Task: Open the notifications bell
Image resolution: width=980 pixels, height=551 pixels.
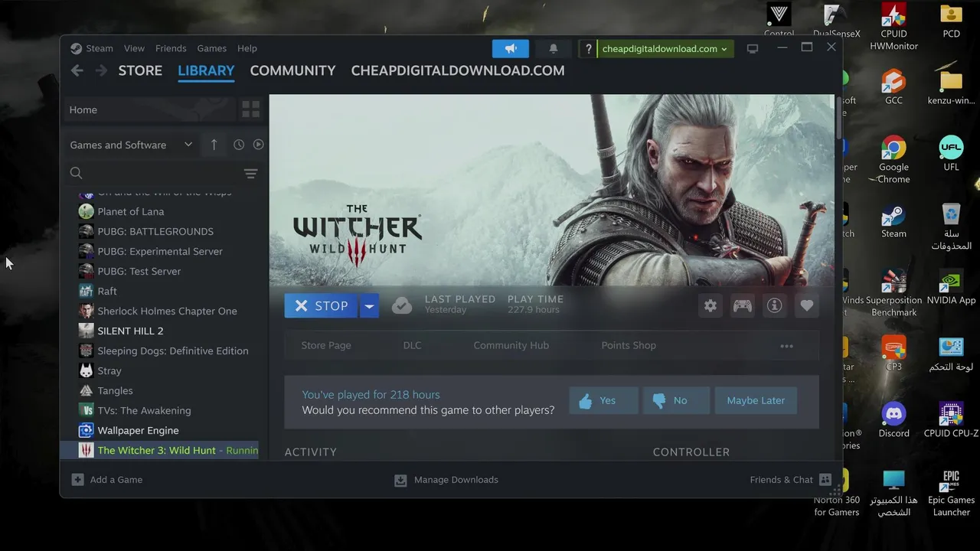Action: click(x=554, y=48)
